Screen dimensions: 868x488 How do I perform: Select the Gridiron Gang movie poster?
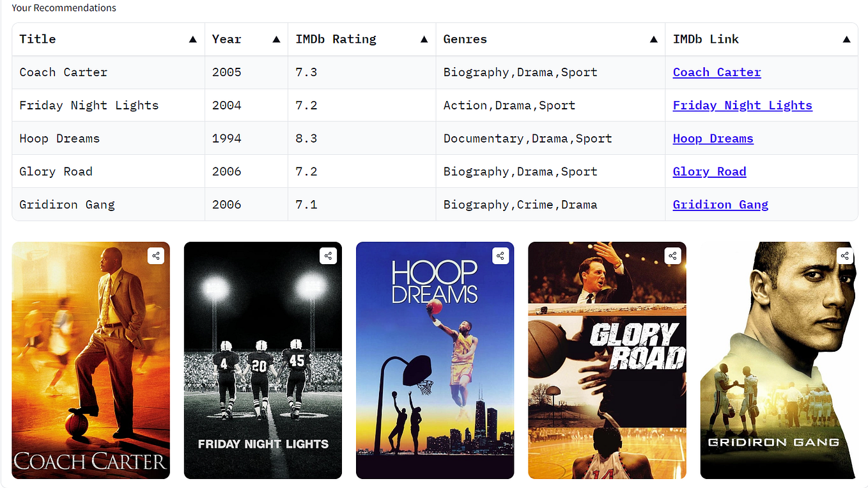(778, 360)
